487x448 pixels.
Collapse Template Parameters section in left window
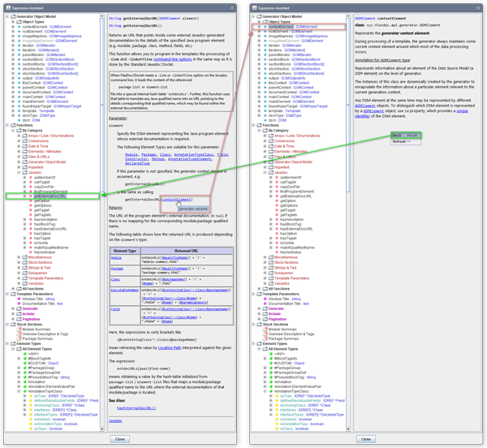pos(7,293)
